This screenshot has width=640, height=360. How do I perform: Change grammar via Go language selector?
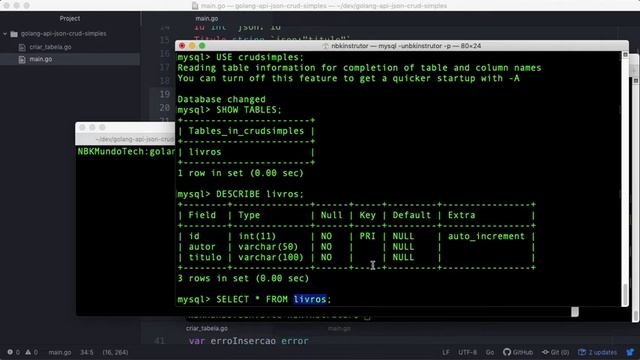pos(490,352)
